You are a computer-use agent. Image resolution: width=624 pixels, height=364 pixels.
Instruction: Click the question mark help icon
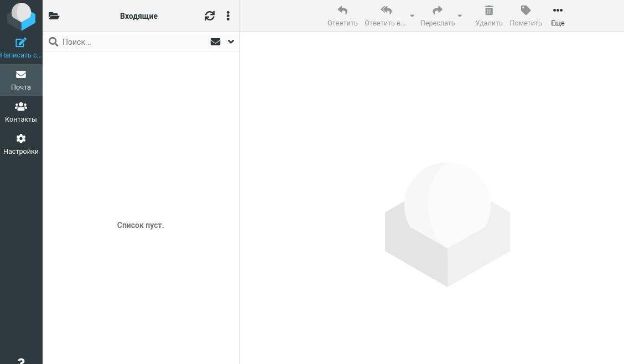click(21, 361)
